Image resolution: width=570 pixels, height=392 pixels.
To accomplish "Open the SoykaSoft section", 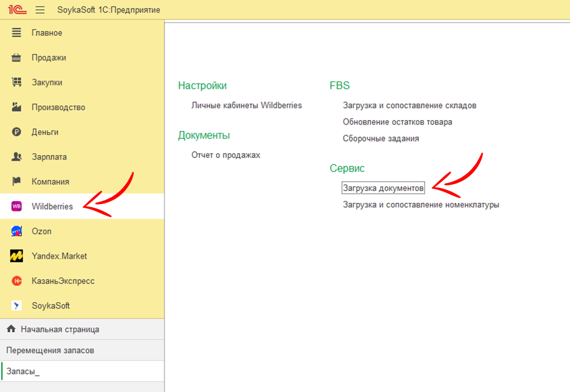I will 82,305.
